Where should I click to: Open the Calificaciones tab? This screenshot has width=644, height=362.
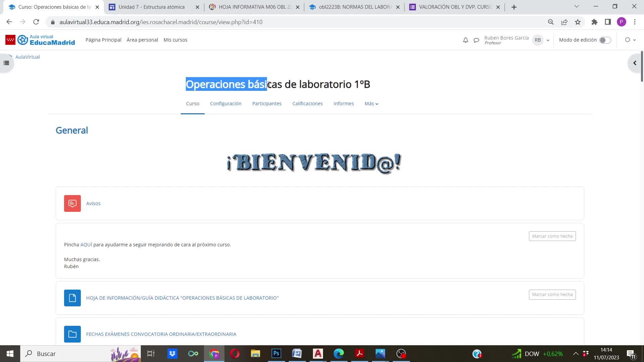click(x=307, y=104)
